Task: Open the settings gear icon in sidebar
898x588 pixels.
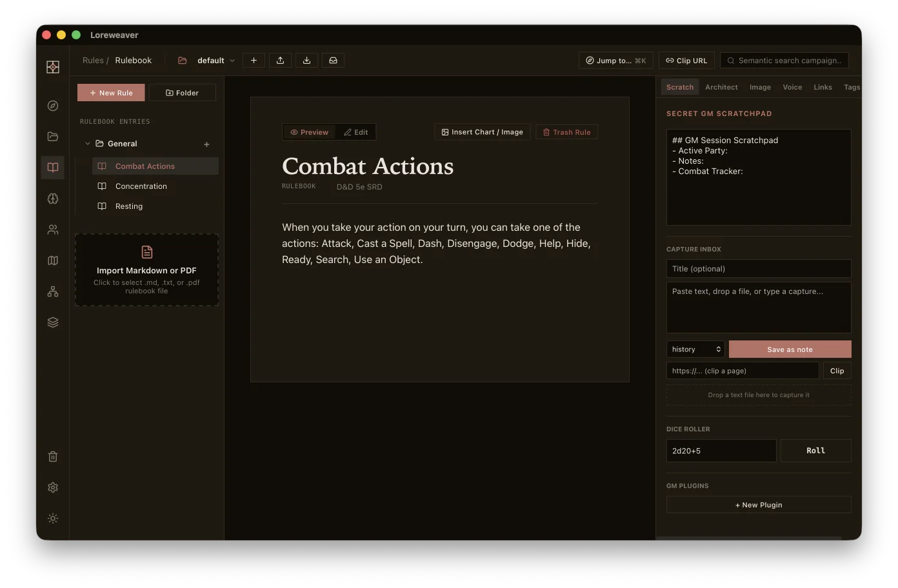Action: click(53, 487)
